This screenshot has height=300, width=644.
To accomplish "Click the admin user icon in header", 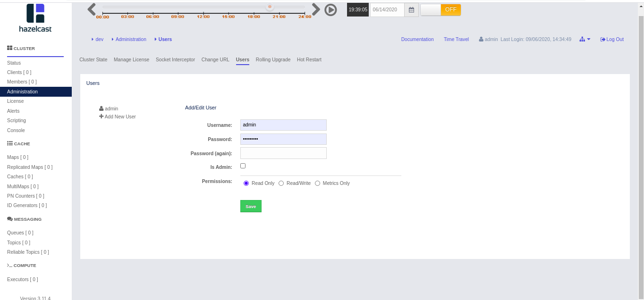I will (481, 39).
